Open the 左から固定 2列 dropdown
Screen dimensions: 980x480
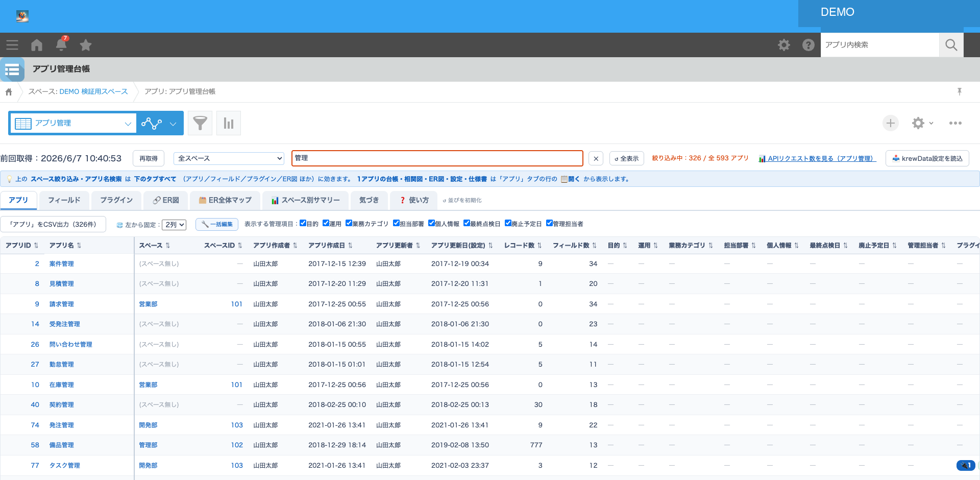[174, 225]
